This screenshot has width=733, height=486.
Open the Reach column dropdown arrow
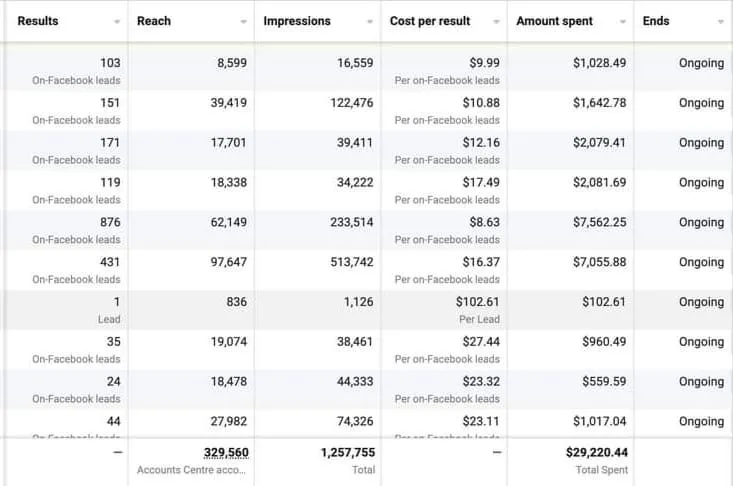tap(244, 22)
